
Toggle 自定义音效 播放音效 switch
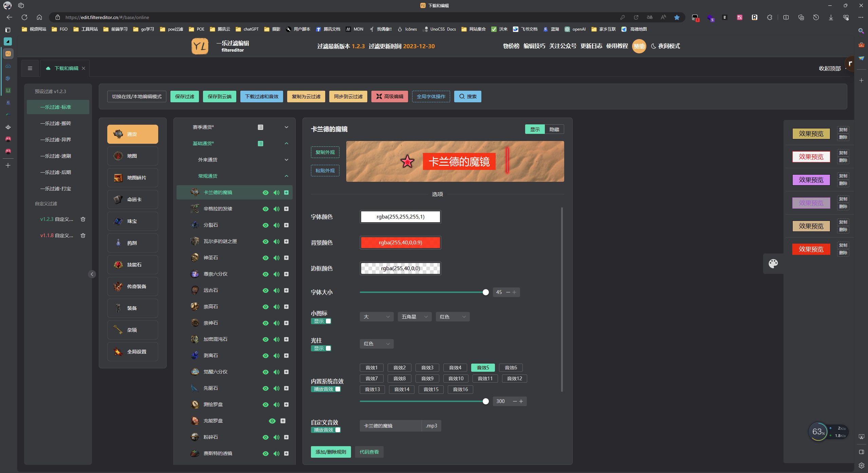tap(326, 430)
